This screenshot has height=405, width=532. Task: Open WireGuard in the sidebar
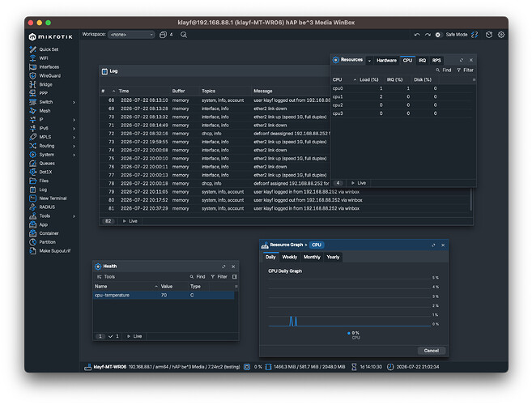click(49, 75)
